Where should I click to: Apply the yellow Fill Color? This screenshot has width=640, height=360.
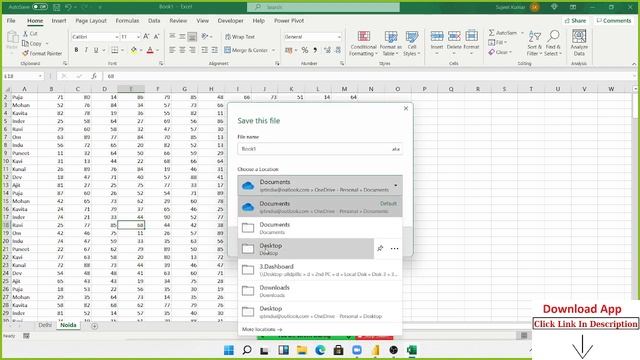pos(133,50)
